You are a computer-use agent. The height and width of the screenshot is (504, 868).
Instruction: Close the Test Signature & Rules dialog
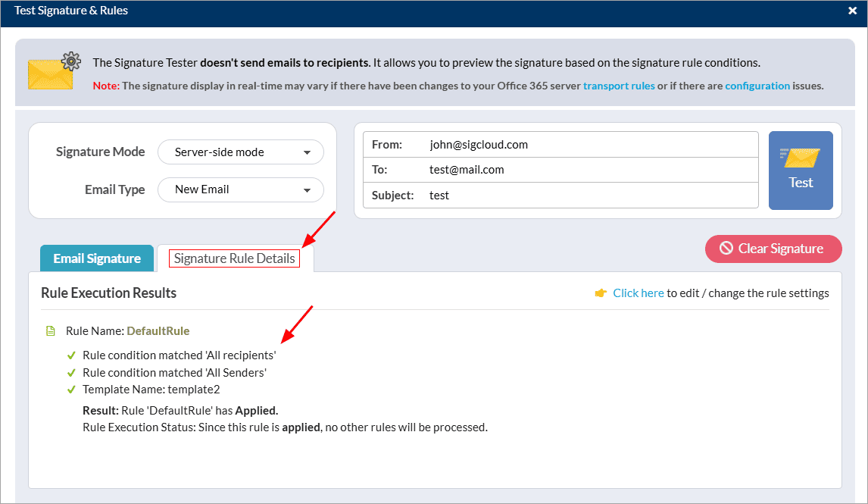pyautogui.click(x=852, y=11)
